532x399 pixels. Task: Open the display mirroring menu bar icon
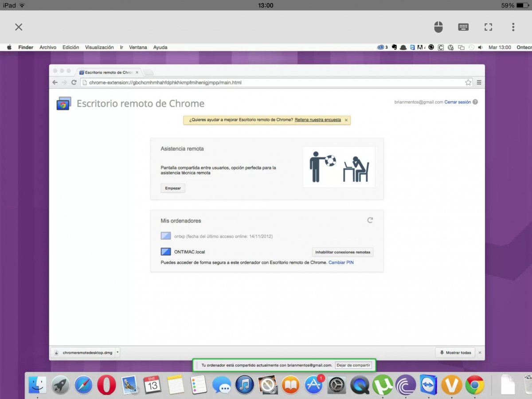click(461, 47)
